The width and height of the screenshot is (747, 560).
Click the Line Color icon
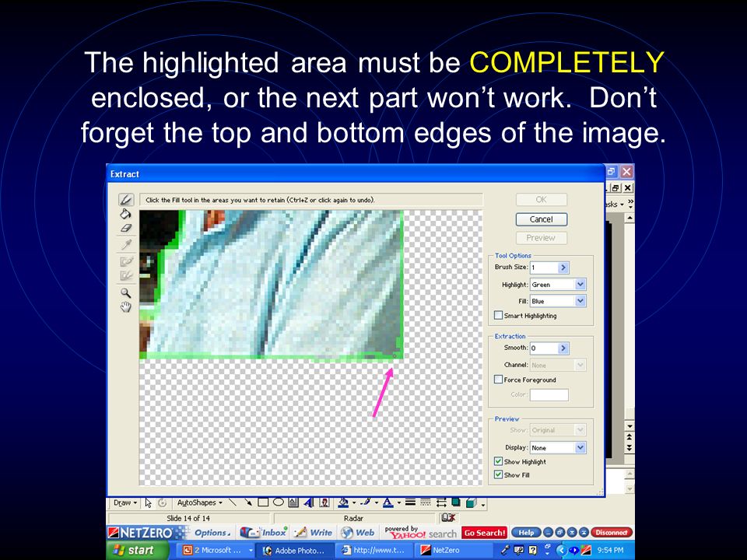pos(366,502)
